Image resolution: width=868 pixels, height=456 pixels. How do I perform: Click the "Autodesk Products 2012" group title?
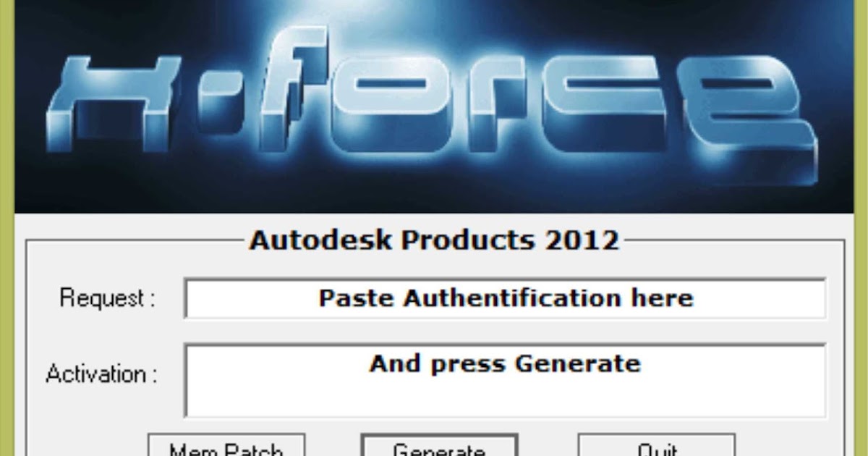click(x=434, y=240)
